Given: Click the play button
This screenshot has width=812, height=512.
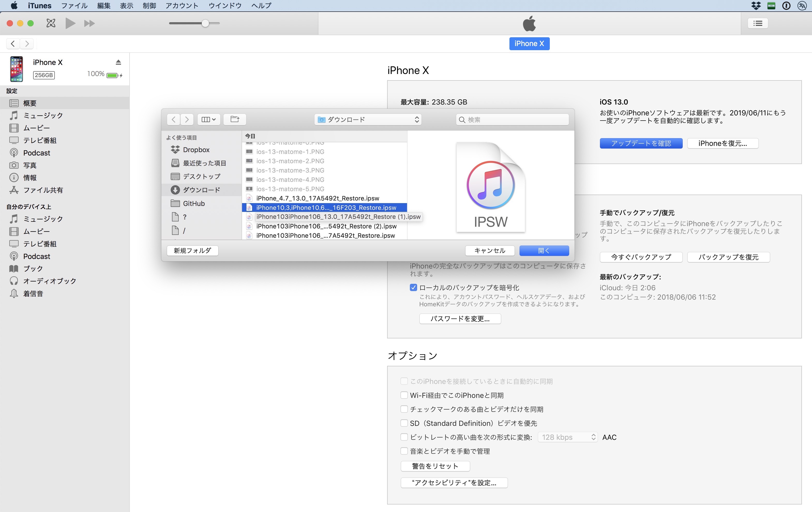Looking at the screenshot, I should [70, 23].
